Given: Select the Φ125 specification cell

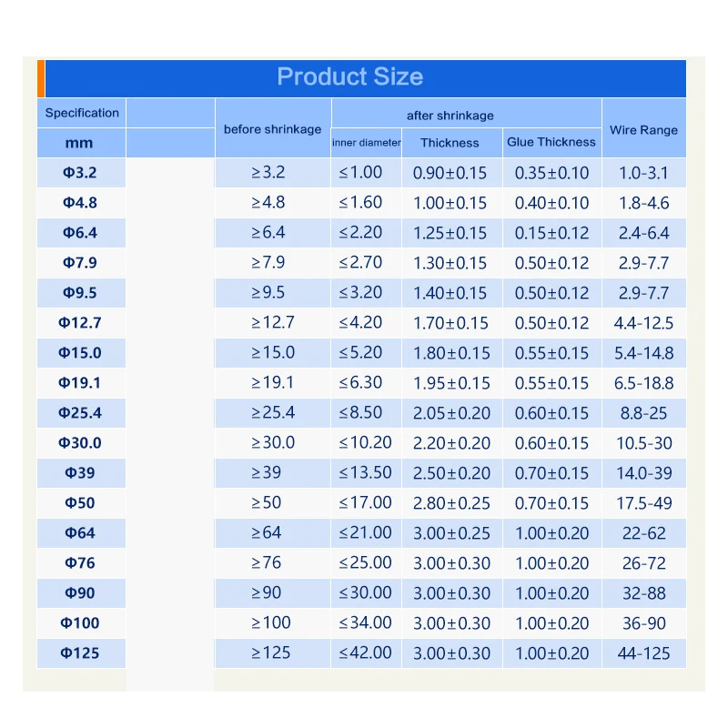Looking at the screenshot, I should coord(82,653).
